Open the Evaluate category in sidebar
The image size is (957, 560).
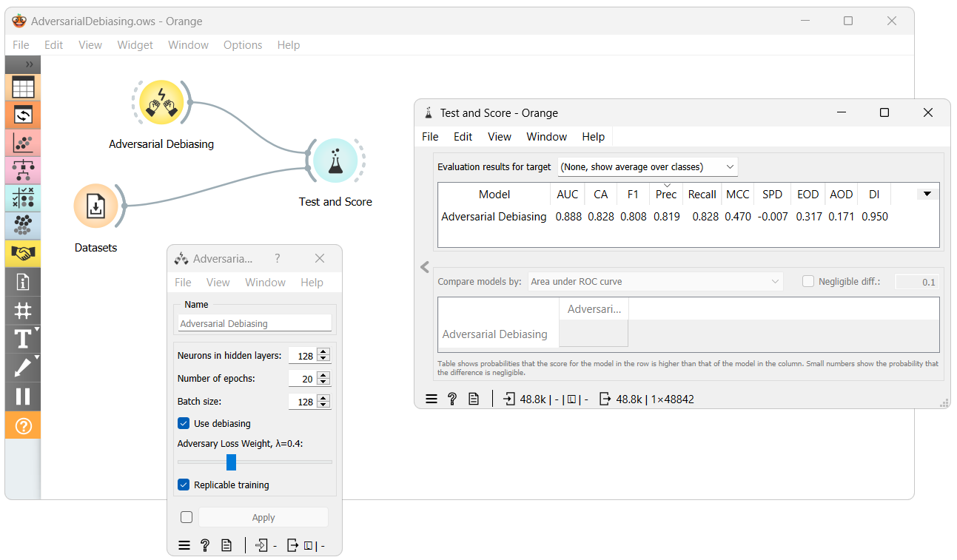coord(23,198)
